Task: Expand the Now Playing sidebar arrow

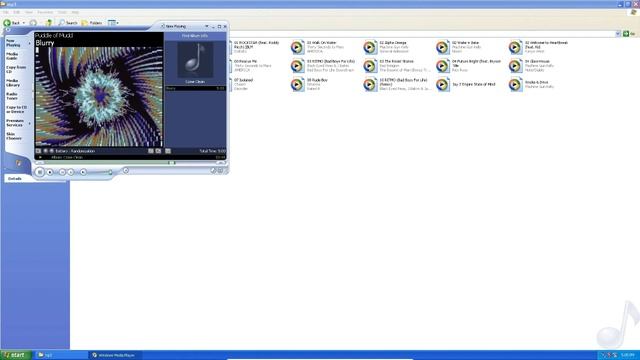Action: pyautogui.click(x=29, y=43)
